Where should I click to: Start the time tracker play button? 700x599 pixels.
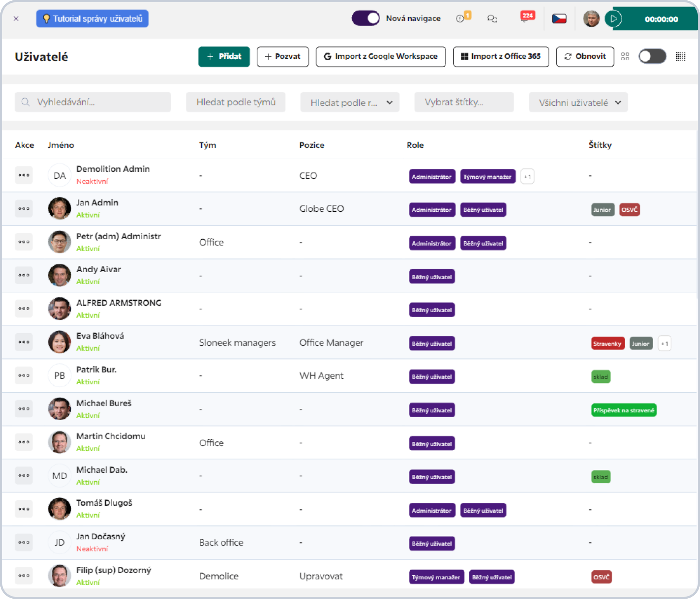click(x=613, y=19)
